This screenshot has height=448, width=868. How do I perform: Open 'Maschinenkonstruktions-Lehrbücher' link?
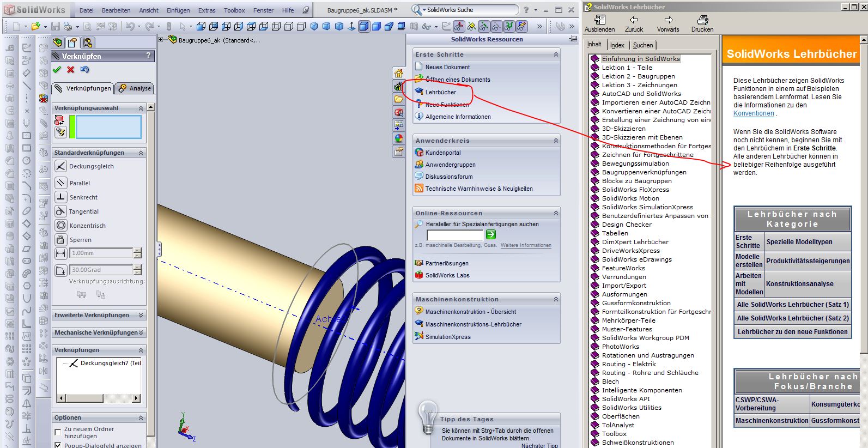click(474, 324)
